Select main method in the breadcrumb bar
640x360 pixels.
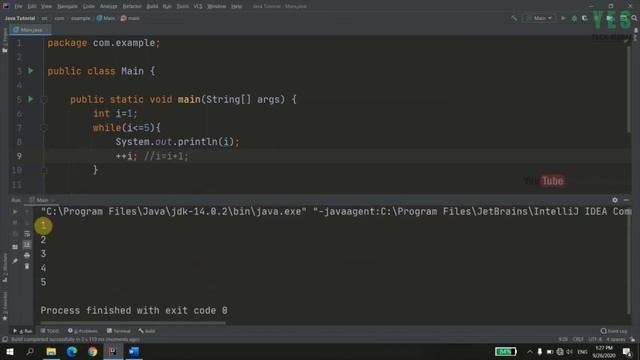pyautogui.click(x=130, y=18)
